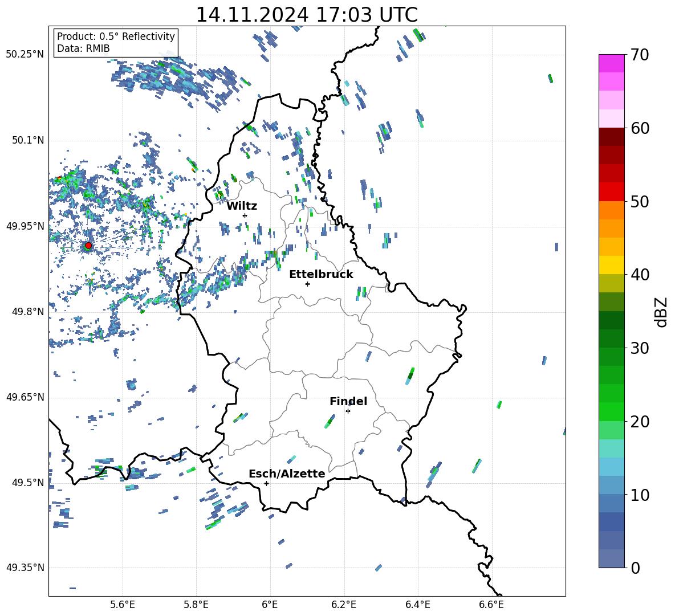
Task: Click the Ettelbruck station cross marker
Action: pyautogui.click(x=307, y=284)
